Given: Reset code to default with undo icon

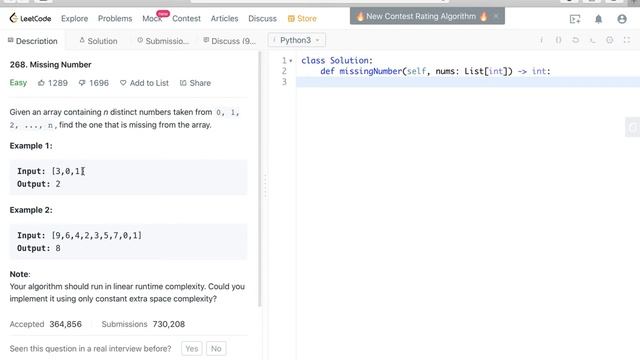Looking at the screenshot, I should click(x=576, y=40).
